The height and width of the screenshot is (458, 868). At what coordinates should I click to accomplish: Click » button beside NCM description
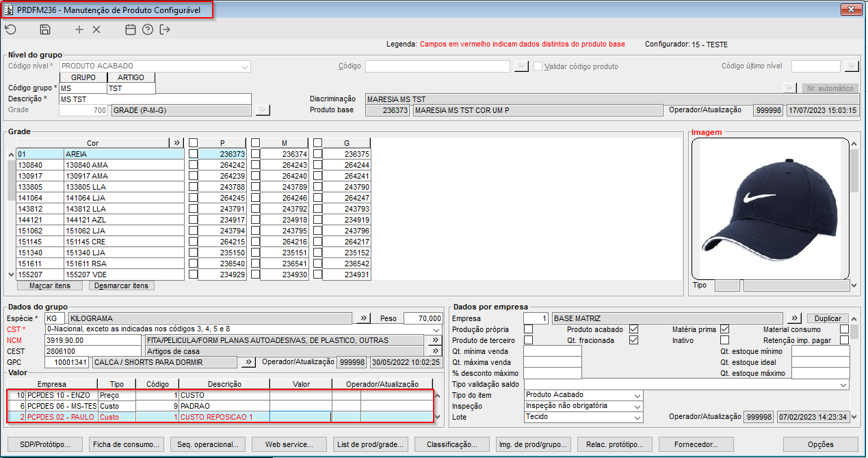tap(434, 340)
